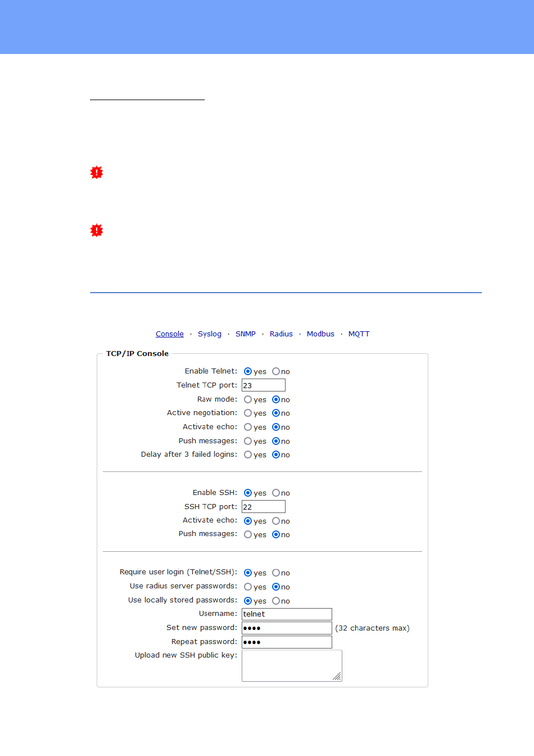Viewport: 534px width, 756px height.
Task: Click the first red warning icon
Action: [97, 173]
